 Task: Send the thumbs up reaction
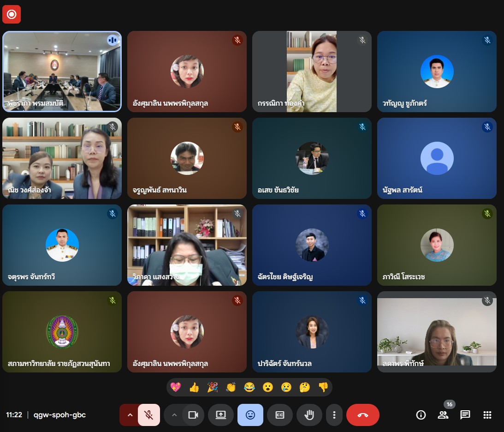tap(194, 387)
